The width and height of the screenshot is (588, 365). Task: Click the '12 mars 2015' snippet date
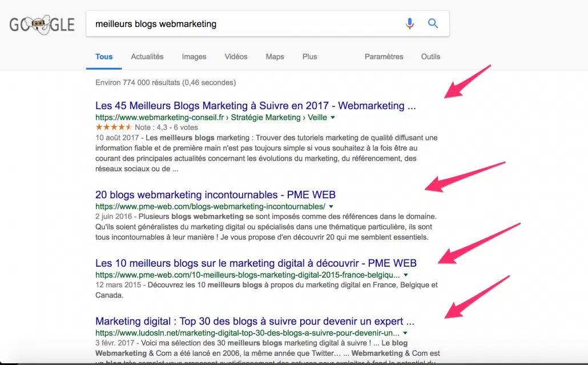pyautogui.click(x=118, y=284)
